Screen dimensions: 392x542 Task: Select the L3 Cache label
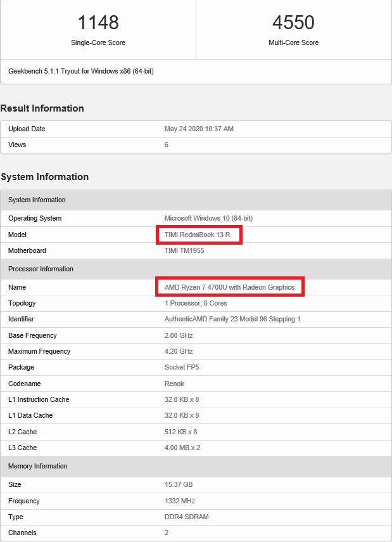point(22,448)
